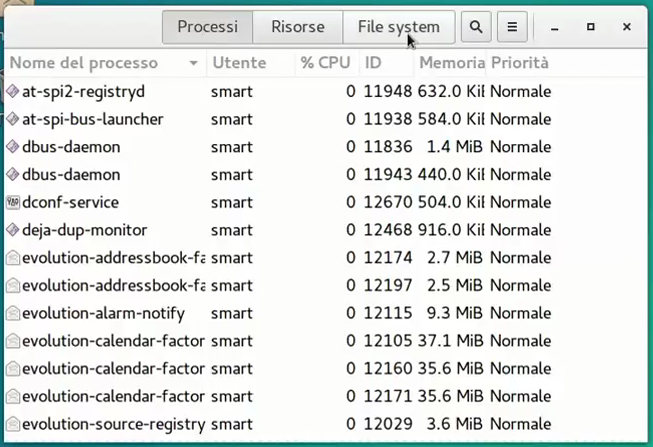Open the File system tab

coord(398,27)
